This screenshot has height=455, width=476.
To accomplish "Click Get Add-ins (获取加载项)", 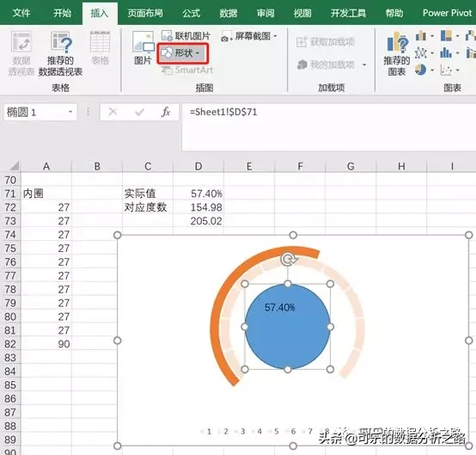I will click(x=326, y=41).
